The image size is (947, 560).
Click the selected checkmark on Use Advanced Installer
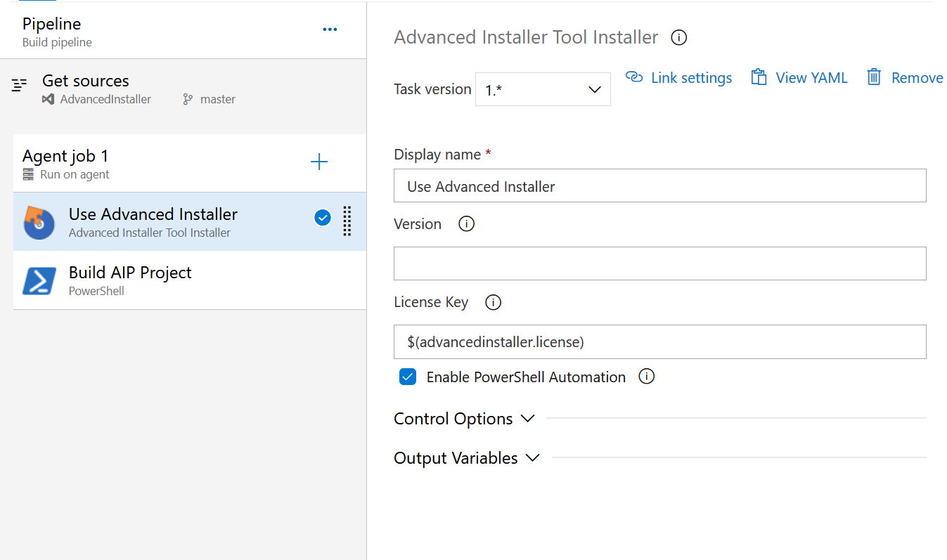323,219
